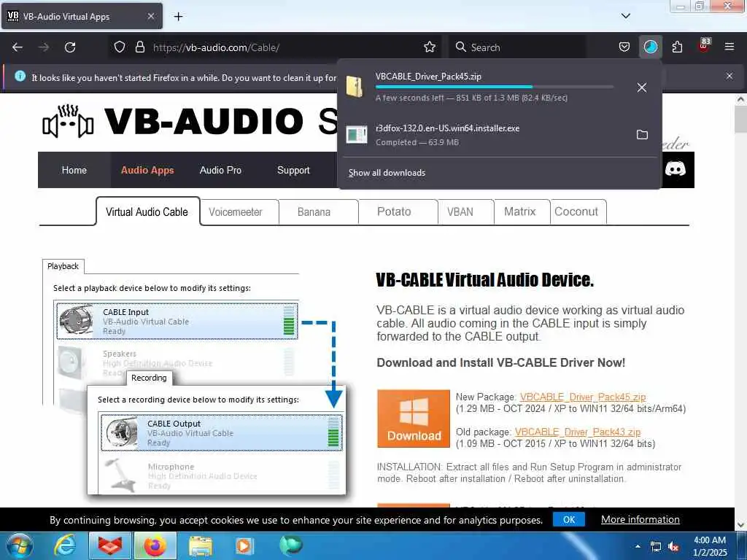Viewport: 747px width, 560px height.
Task: Open the Firefox taskbar button
Action: click(155, 545)
